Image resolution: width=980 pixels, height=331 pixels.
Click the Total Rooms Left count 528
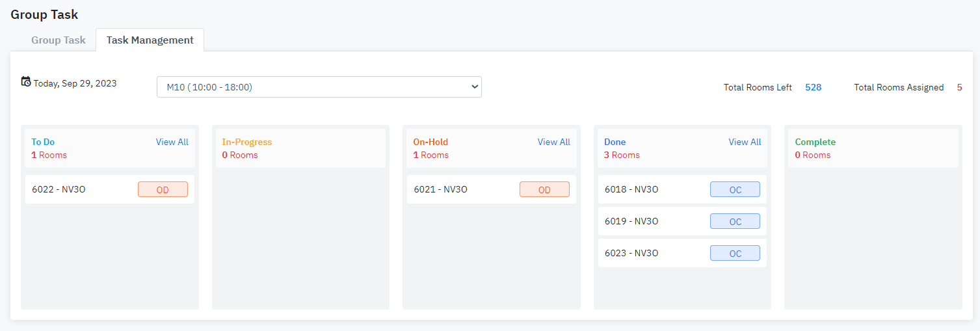point(813,87)
